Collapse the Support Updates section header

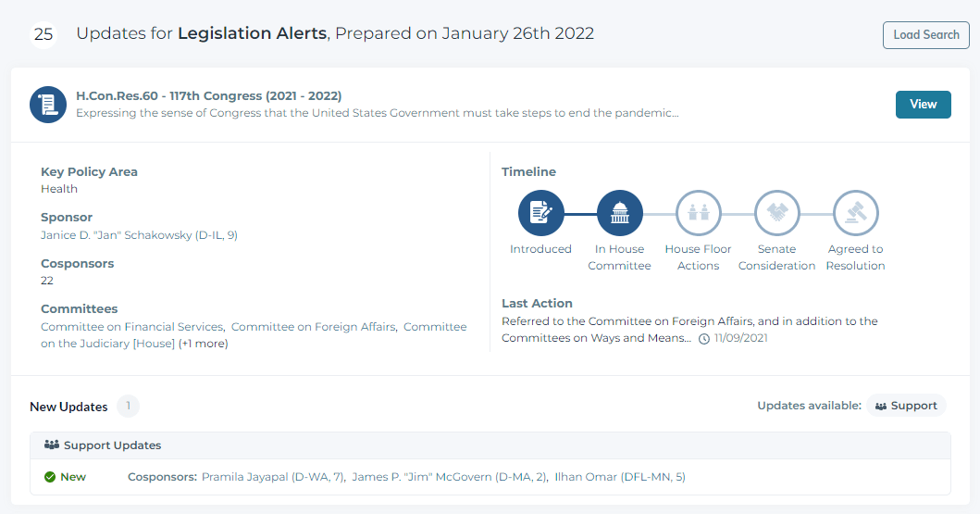pos(490,445)
